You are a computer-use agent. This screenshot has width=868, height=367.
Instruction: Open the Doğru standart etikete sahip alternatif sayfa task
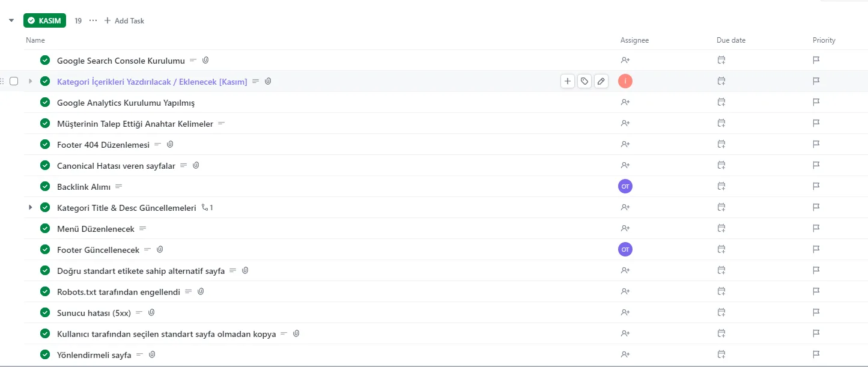[141, 271]
